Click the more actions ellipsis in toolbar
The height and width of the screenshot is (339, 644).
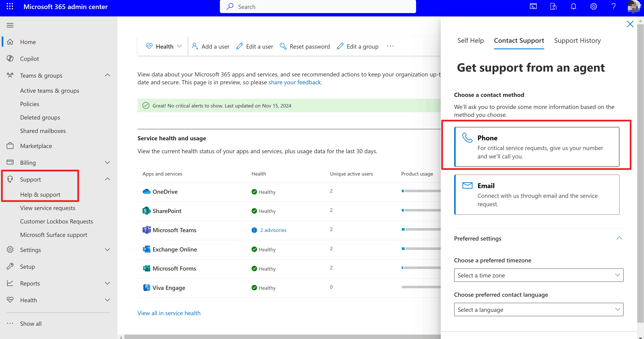click(390, 46)
